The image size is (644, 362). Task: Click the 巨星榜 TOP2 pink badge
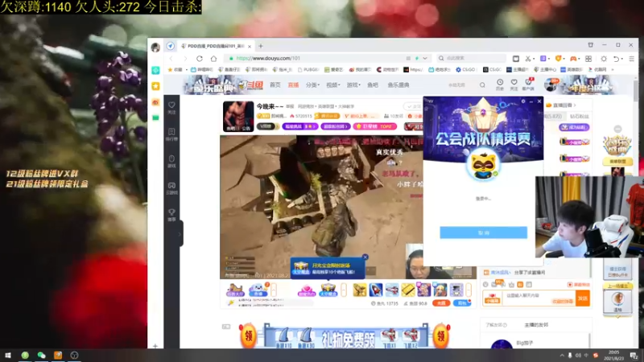(374, 126)
